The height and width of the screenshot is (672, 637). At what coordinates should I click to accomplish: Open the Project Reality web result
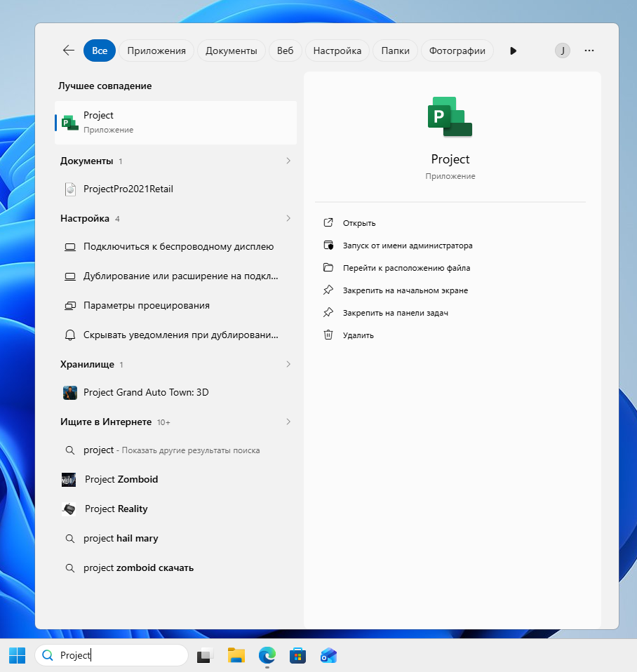[x=176, y=509]
